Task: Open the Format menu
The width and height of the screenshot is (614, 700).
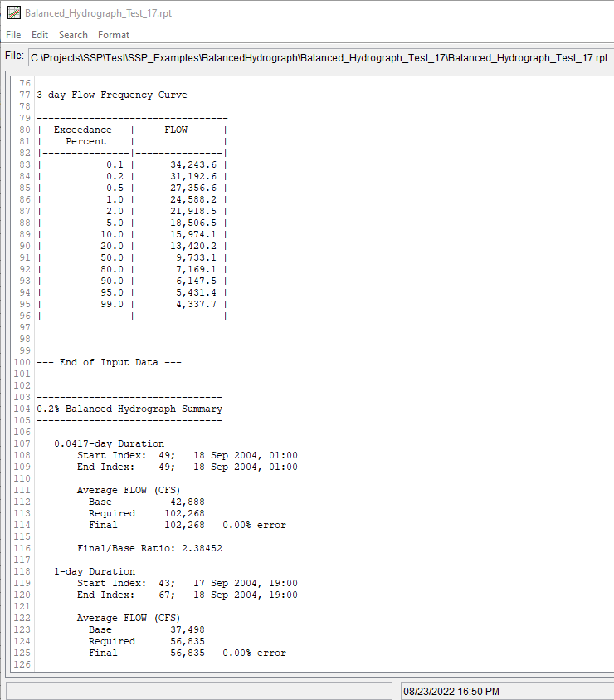Action: coord(114,35)
